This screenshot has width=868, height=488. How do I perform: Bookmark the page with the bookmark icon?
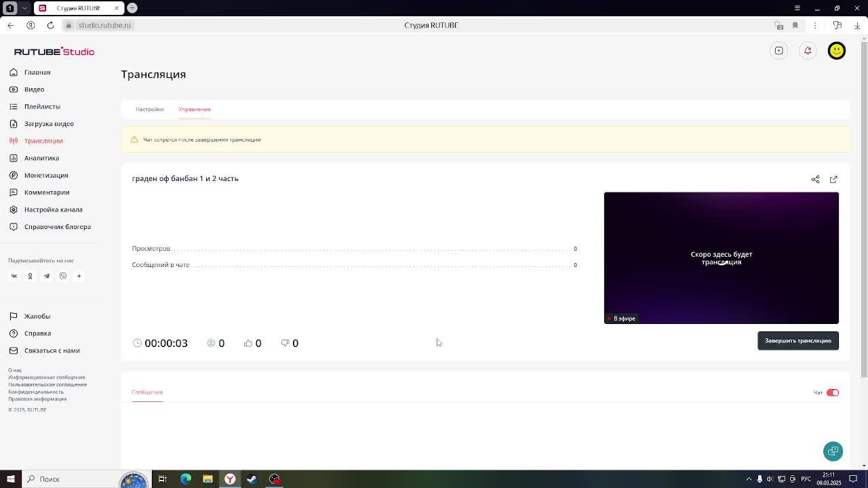point(795,25)
